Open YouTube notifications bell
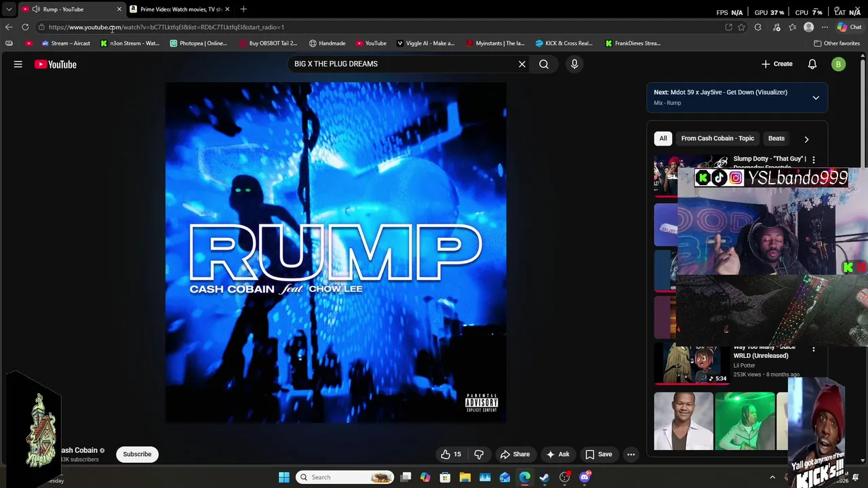868x488 pixels. click(812, 64)
